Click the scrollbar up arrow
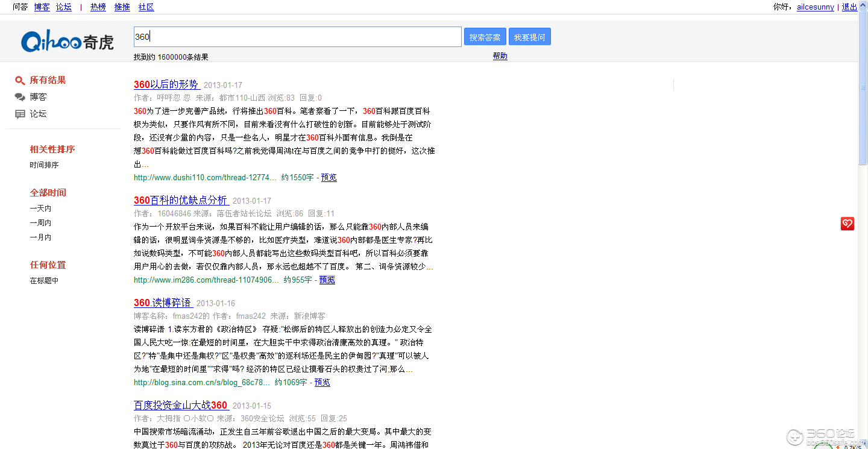 [x=863, y=5]
